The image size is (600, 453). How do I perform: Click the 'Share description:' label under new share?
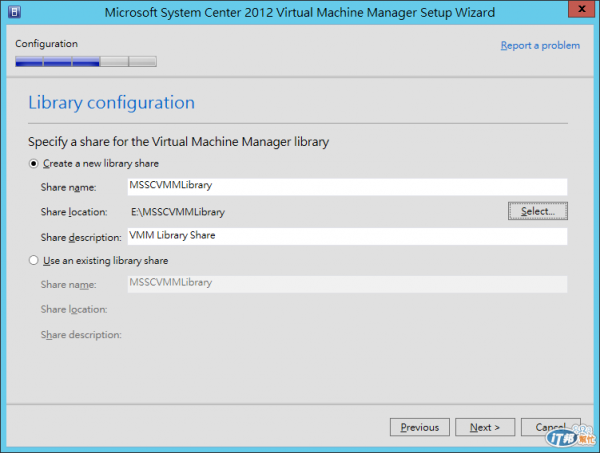pyautogui.click(x=82, y=237)
